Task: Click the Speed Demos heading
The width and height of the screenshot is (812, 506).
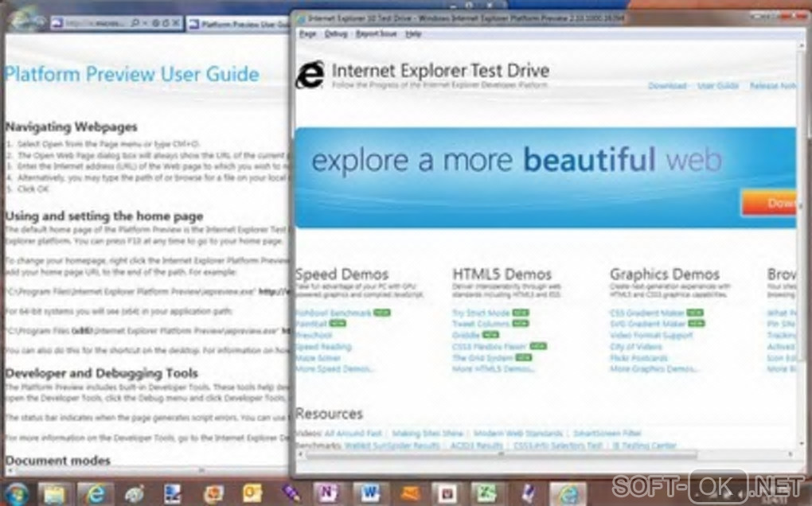Action: [x=342, y=274]
